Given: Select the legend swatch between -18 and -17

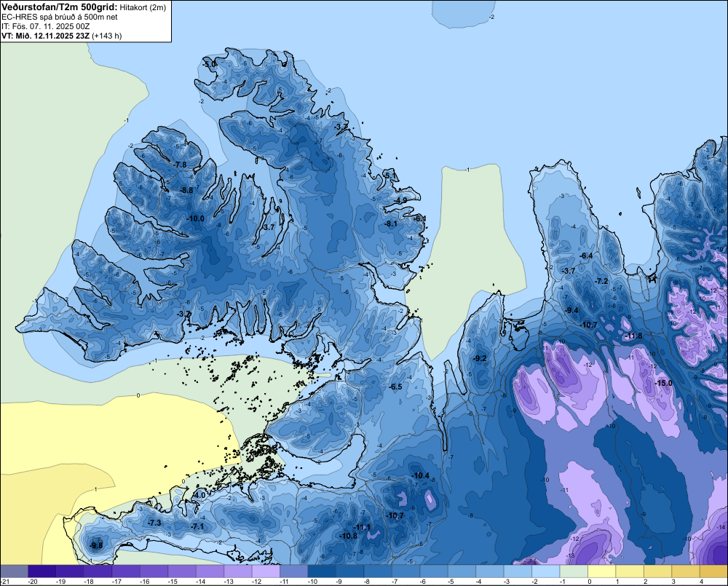Looking at the screenshot, I should point(98,571).
